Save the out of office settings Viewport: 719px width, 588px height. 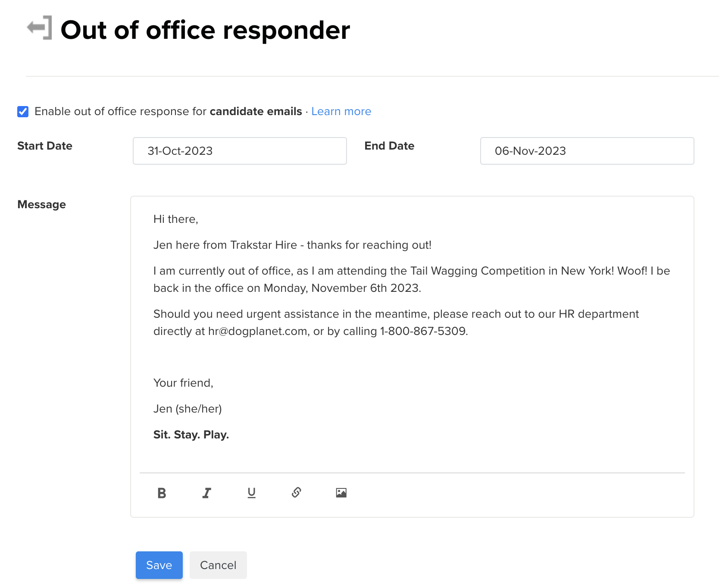pos(159,565)
